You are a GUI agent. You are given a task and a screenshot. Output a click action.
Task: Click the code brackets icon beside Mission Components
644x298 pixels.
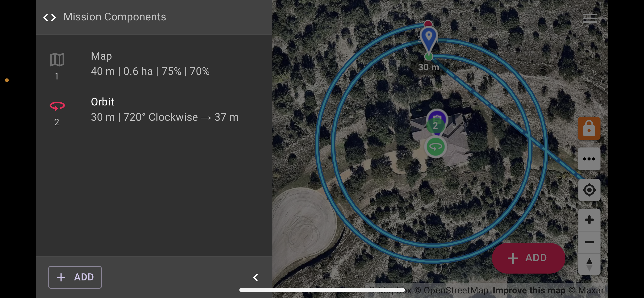(x=50, y=17)
